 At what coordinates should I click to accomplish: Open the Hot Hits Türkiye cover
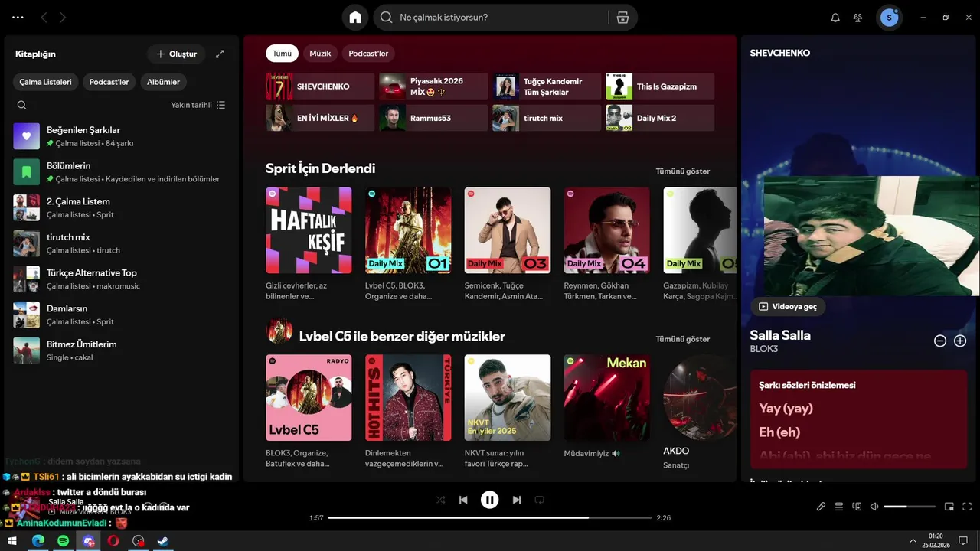[x=408, y=397]
